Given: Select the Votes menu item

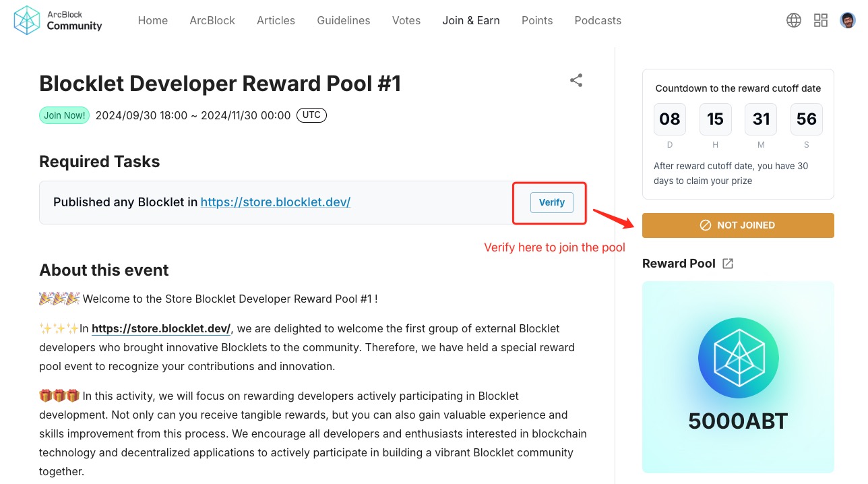Looking at the screenshot, I should click(x=406, y=20).
